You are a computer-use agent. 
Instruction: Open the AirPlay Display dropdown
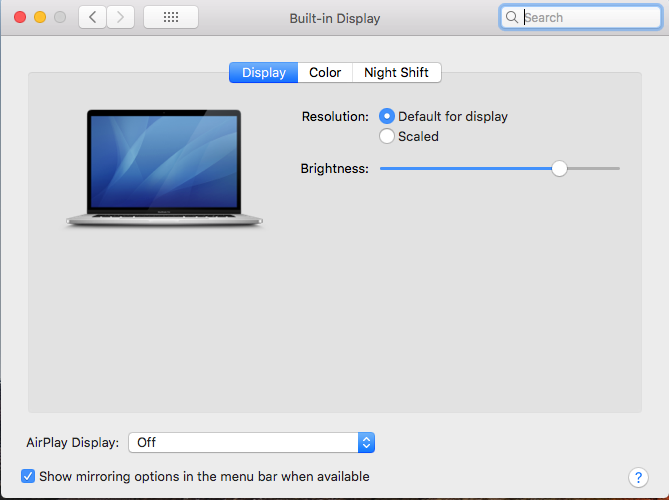coord(251,442)
